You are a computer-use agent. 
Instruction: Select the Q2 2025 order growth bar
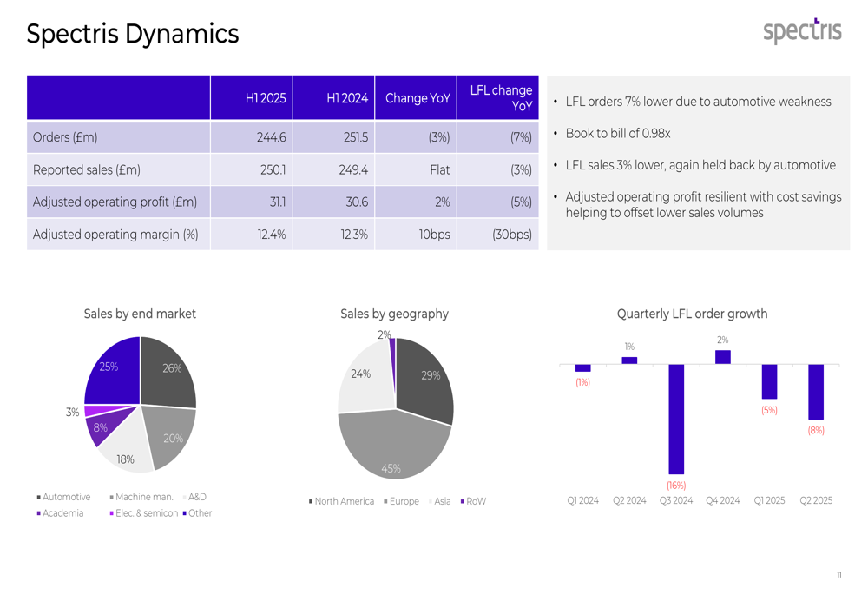816,393
